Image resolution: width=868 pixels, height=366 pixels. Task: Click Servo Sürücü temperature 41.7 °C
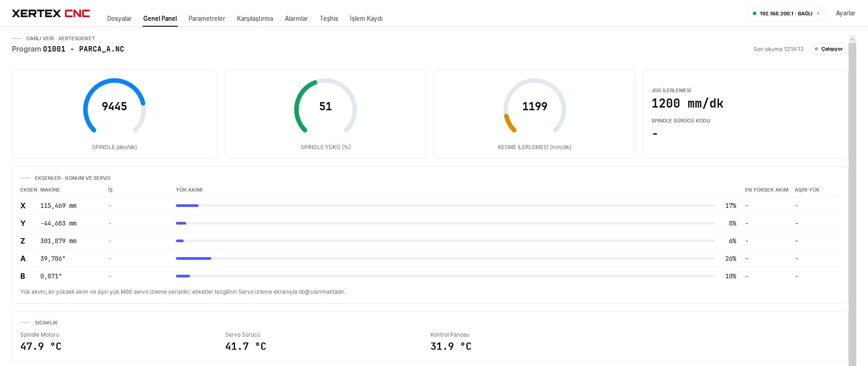click(245, 346)
